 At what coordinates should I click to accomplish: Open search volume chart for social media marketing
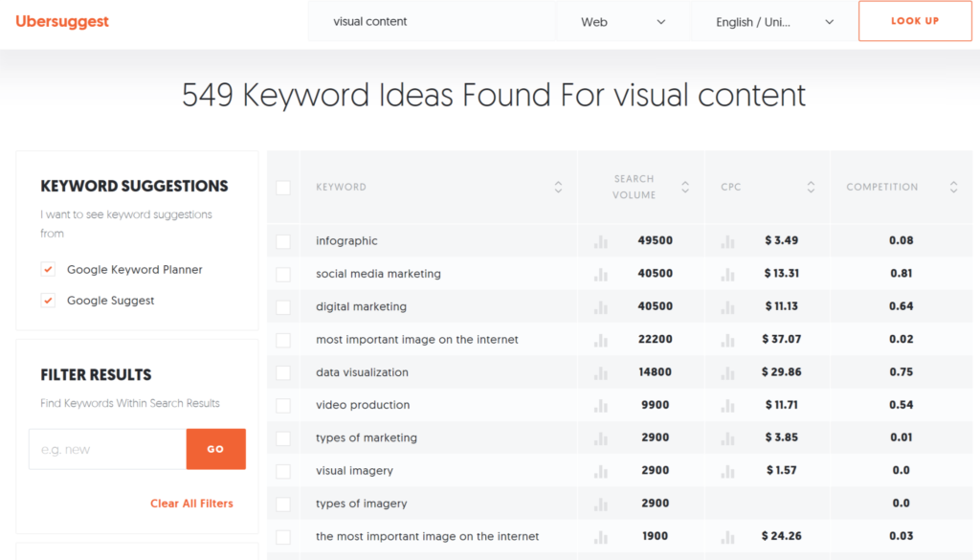tap(601, 274)
